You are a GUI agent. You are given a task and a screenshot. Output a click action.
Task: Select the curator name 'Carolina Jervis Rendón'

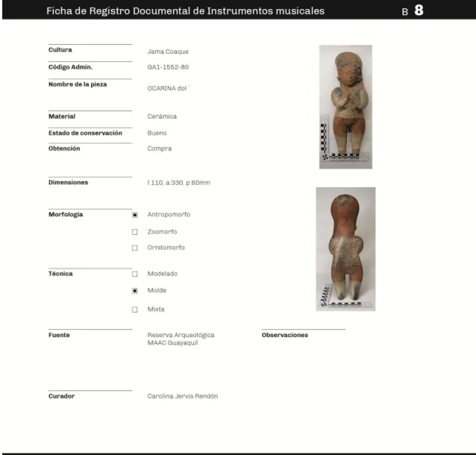click(x=183, y=396)
